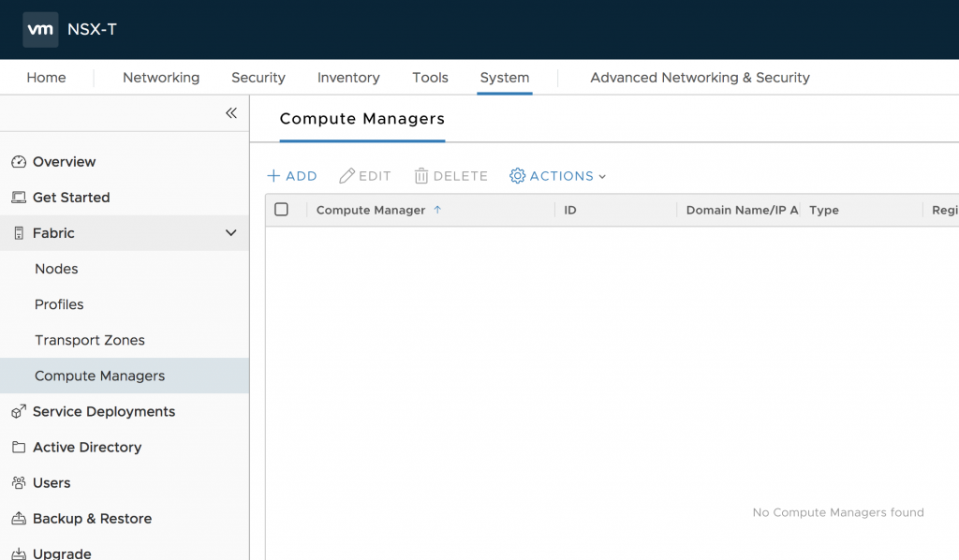The image size is (959, 560).
Task: Click the Fabric server icon
Action: (19, 233)
